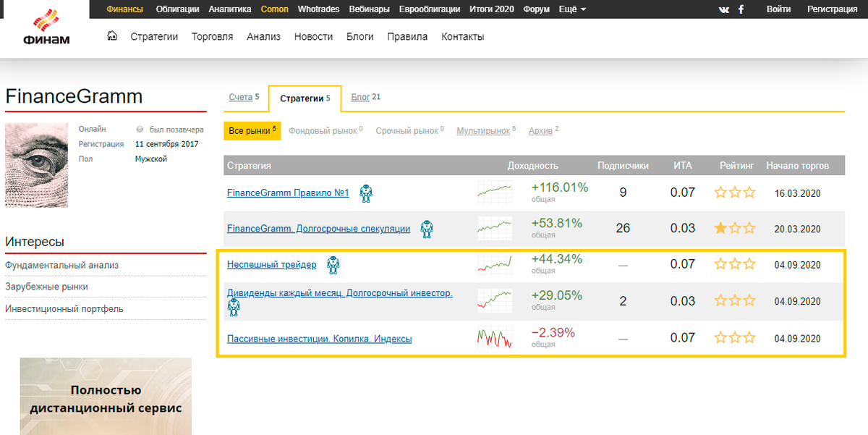Click the Начало торгов column header
Viewport: 868px width, 435px height.
click(x=797, y=166)
